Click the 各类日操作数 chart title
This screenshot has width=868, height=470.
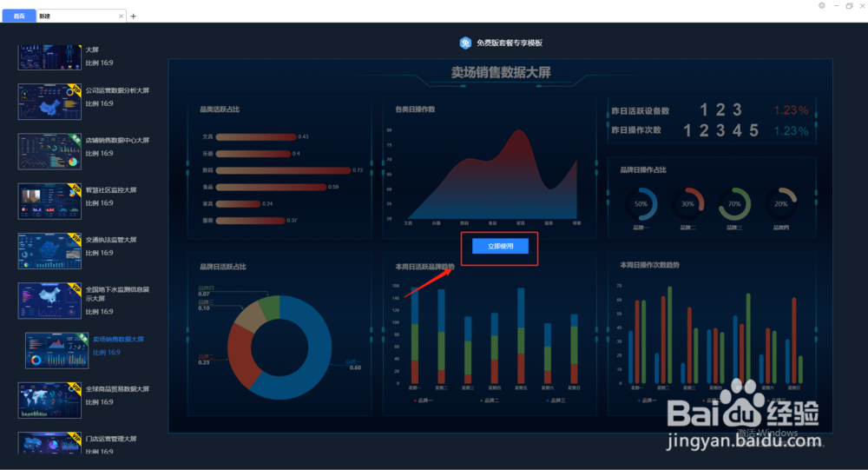click(415, 109)
